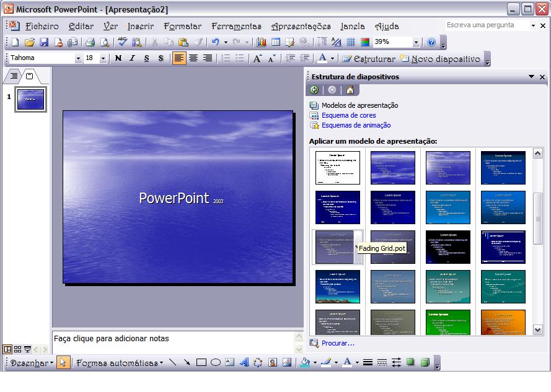Open the Ferramentas menu

(236, 26)
